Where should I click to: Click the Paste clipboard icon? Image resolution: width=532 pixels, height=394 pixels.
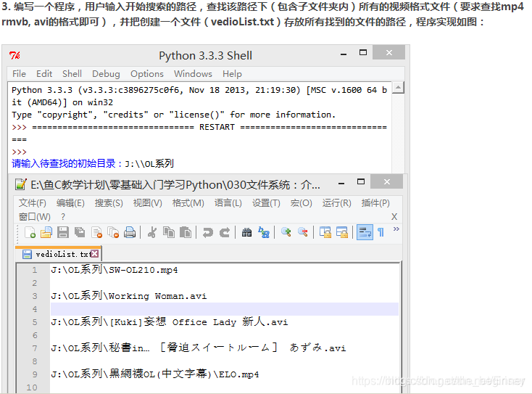point(186,233)
